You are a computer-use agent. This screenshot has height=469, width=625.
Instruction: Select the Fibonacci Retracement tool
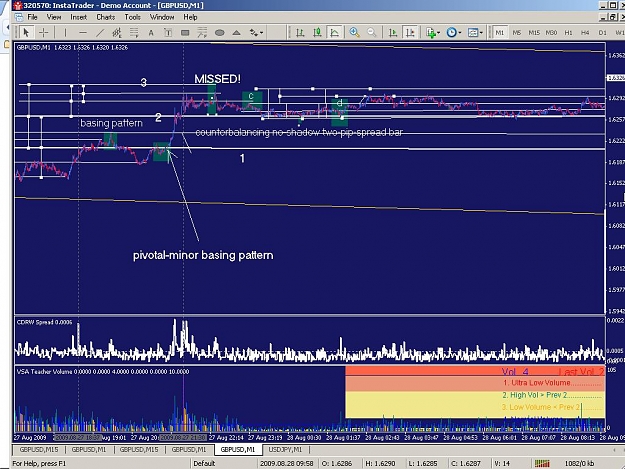(134, 33)
